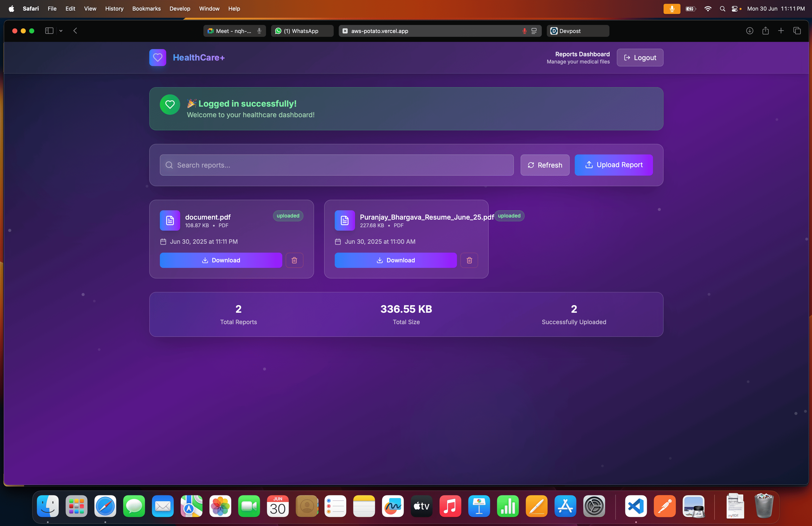This screenshot has height=526, width=812.
Task: Click the Safari share icon
Action: pyautogui.click(x=765, y=31)
